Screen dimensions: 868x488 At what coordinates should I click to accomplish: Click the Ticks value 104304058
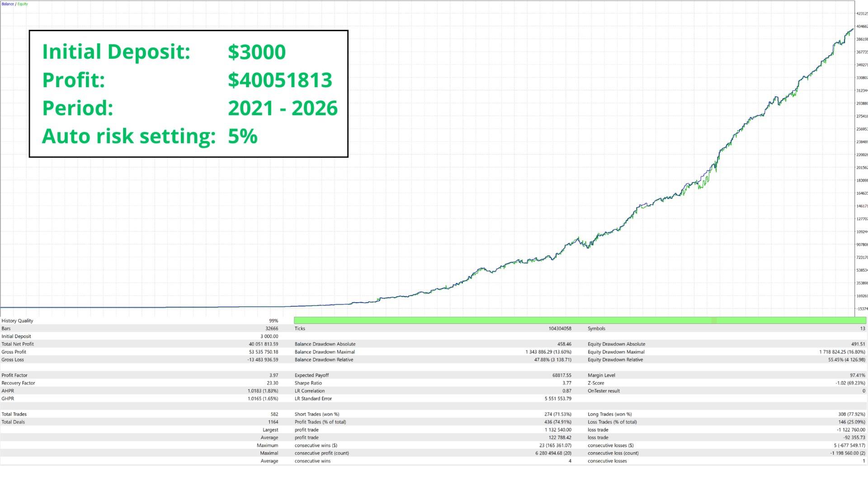click(560, 329)
